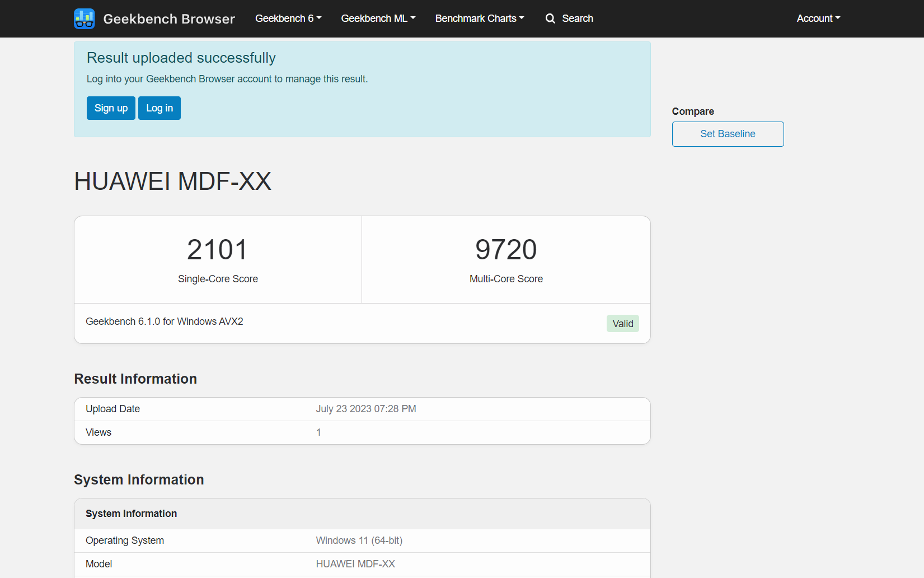Click the Geekbench Browser title link

point(169,19)
